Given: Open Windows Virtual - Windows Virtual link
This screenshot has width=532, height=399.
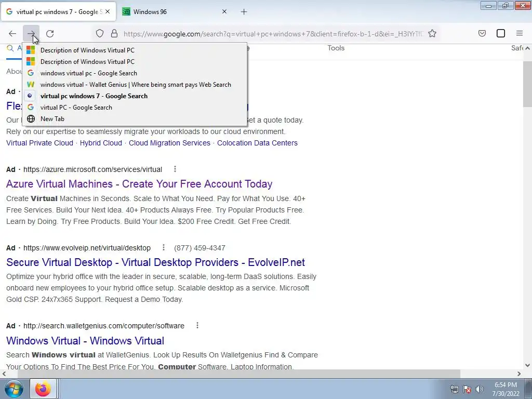Looking at the screenshot, I should click(85, 341).
